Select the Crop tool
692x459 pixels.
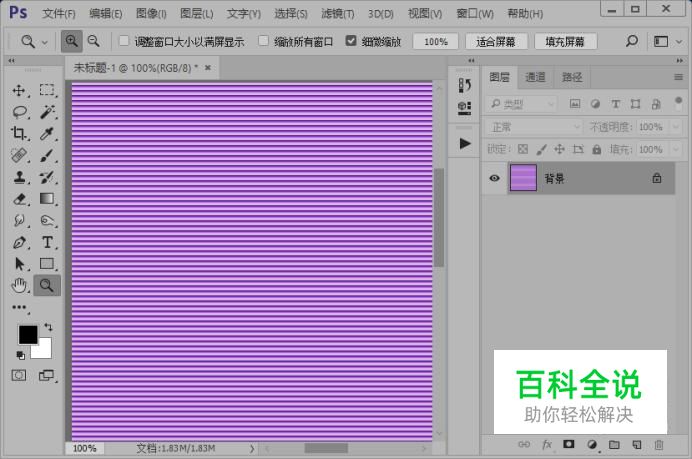[19, 133]
